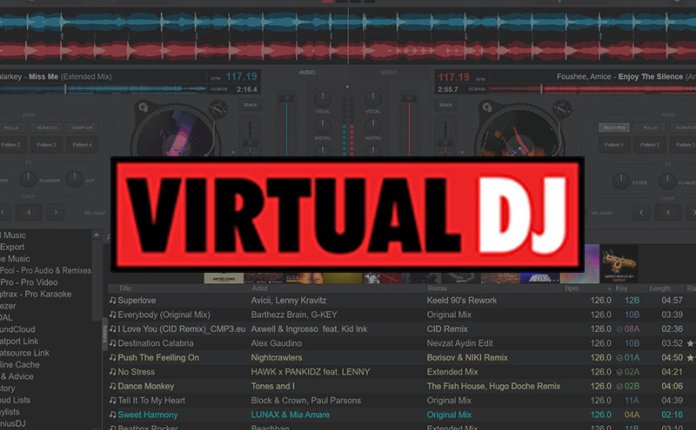The width and height of the screenshot is (696, 430).
Task: Select the Sweet Harmony track row
Action: click(402, 414)
